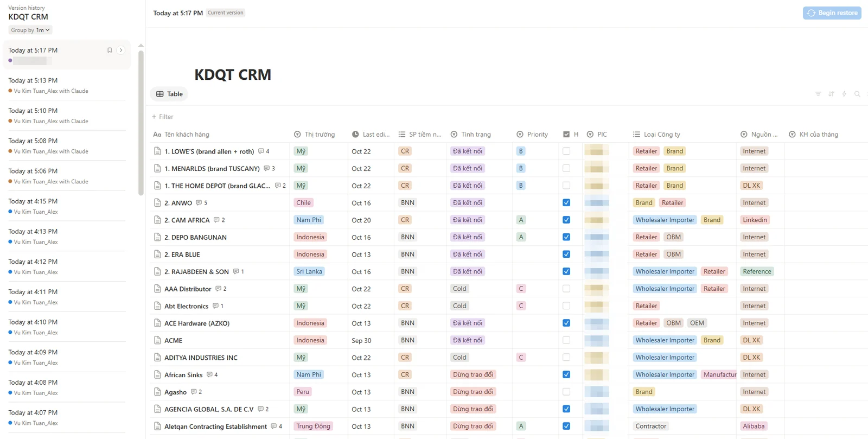Select the Today at 5:13 PM version
The width and height of the screenshot is (868, 439).
pos(67,85)
